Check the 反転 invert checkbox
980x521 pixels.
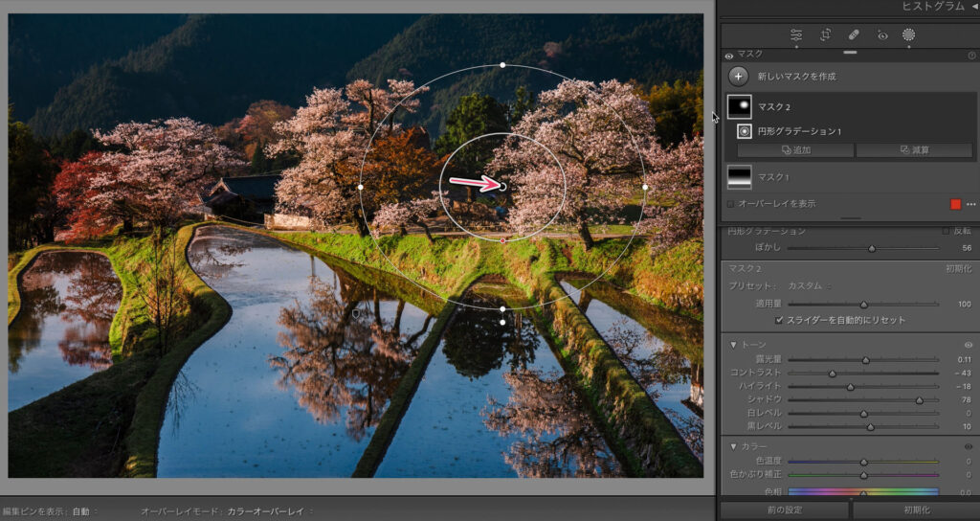[946, 231]
